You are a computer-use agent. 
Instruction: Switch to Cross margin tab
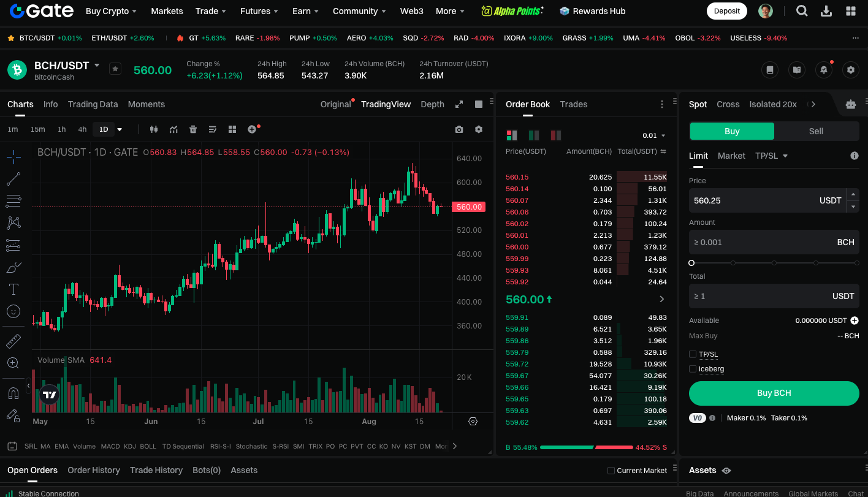728,104
